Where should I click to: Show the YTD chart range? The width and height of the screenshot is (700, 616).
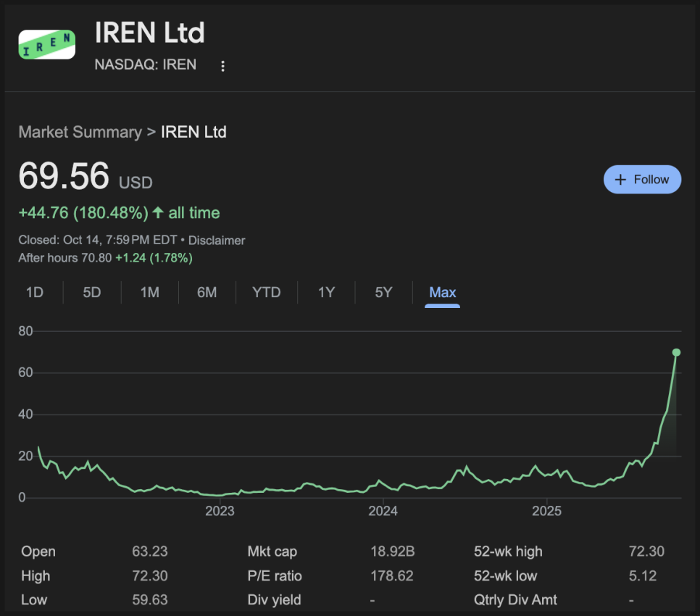pyautogui.click(x=266, y=293)
